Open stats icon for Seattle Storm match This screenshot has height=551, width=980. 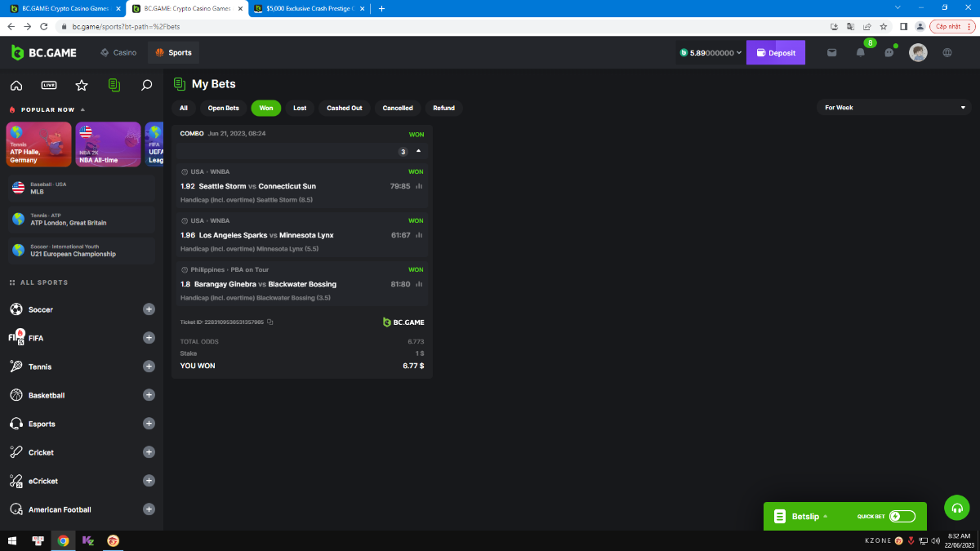pyautogui.click(x=419, y=186)
